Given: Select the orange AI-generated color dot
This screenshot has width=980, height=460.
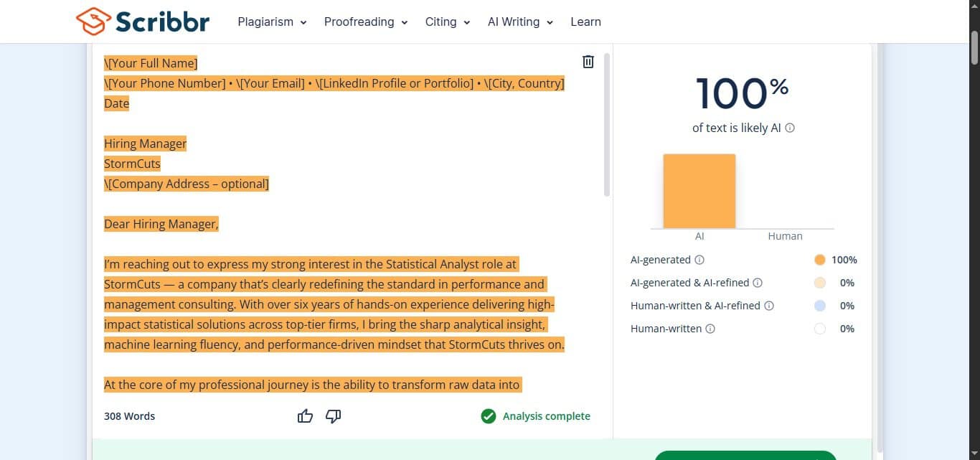Looking at the screenshot, I should tap(820, 260).
